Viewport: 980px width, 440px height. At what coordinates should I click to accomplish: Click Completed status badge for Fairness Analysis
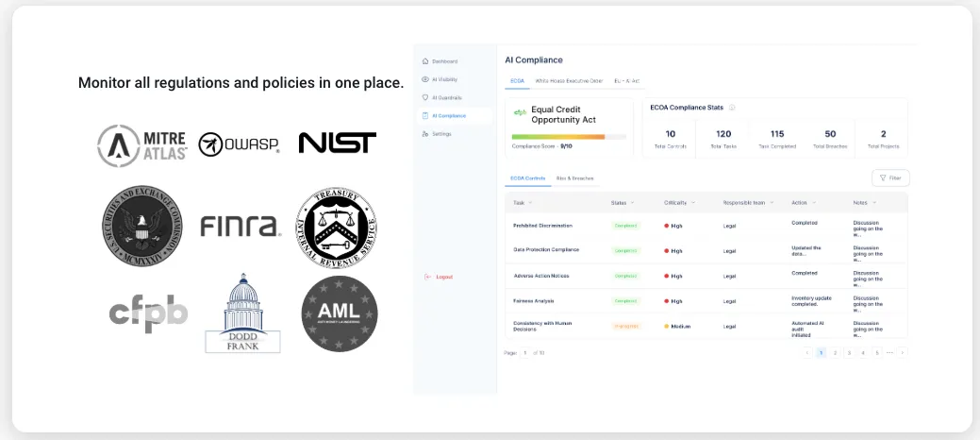point(625,301)
